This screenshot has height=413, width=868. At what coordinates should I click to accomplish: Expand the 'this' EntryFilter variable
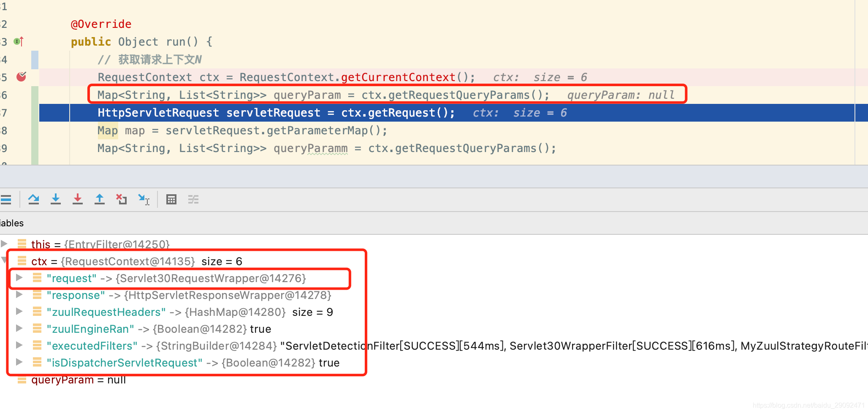(4, 244)
